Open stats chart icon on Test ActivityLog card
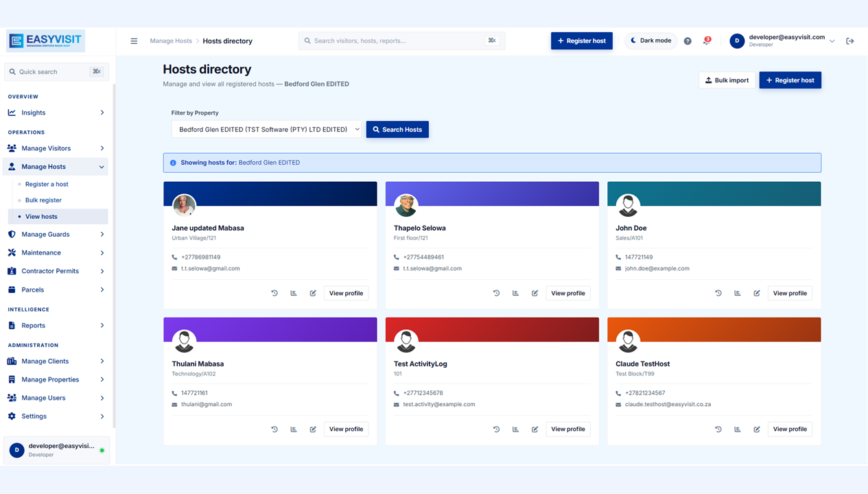868x494 pixels. [x=516, y=429]
